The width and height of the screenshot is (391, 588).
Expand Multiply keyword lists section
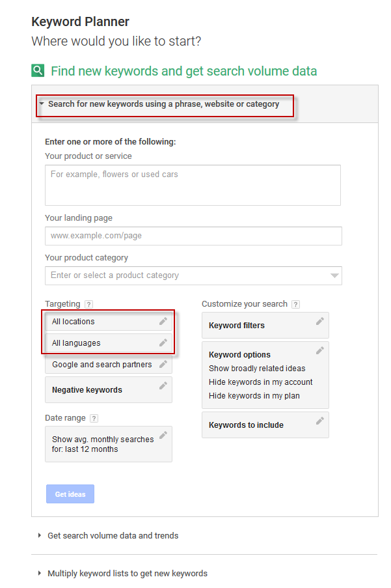pos(123,574)
